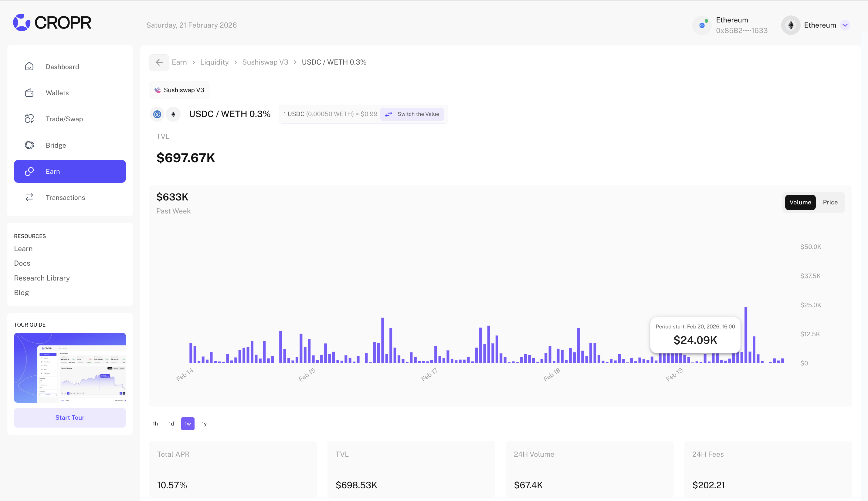The height and width of the screenshot is (501, 868).
Task: Open the Research Library link
Action: click(x=42, y=278)
